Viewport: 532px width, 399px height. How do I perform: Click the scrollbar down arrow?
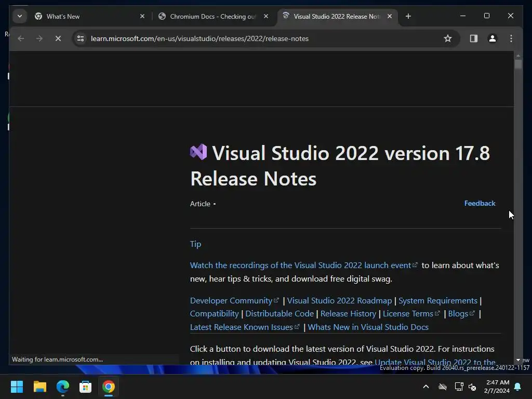(518, 360)
